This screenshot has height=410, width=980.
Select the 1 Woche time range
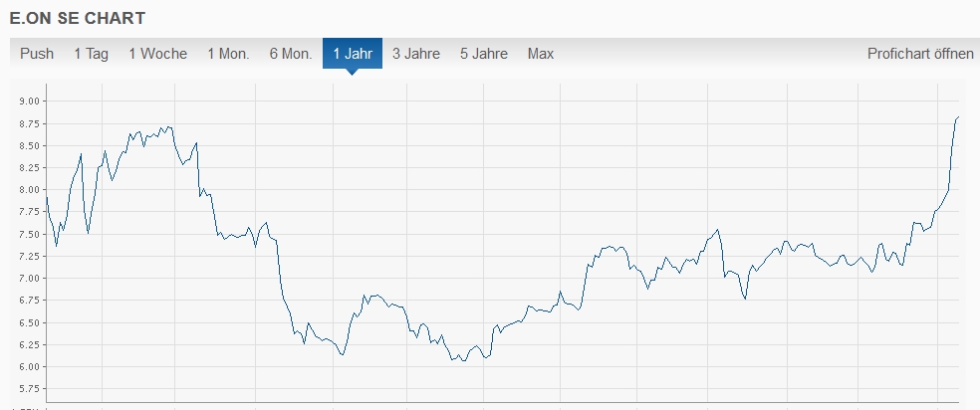[158, 54]
